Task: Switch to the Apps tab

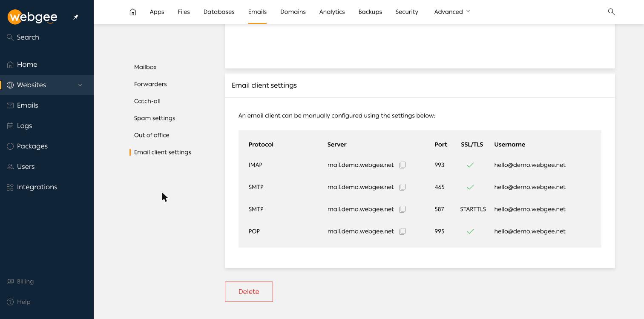Action: [x=157, y=12]
